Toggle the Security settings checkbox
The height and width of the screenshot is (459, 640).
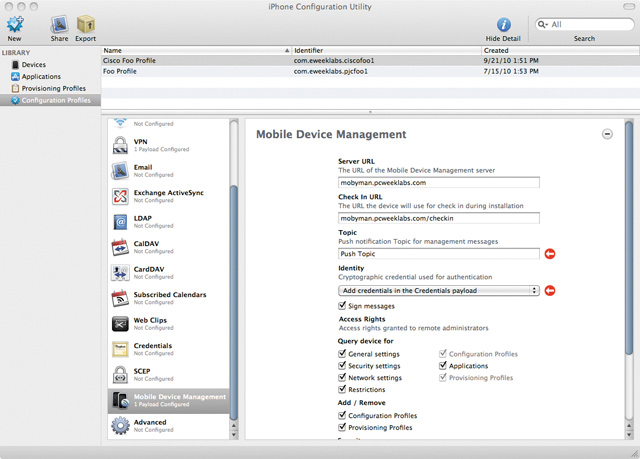[x=342, y=366]
